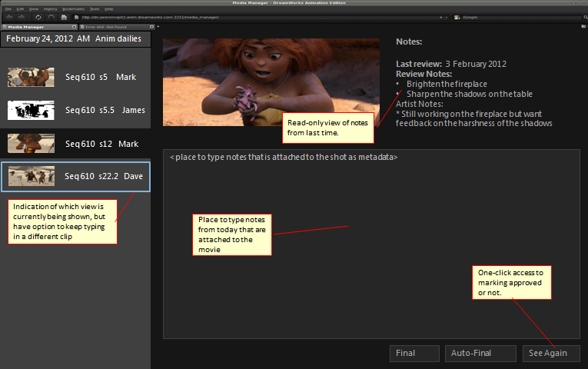
Task: Open the Help menu
Action: (x=108, y=8)
